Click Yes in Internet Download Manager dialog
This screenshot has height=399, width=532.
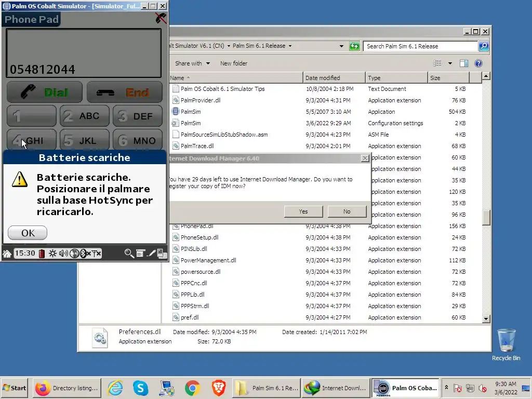point(303,211)
